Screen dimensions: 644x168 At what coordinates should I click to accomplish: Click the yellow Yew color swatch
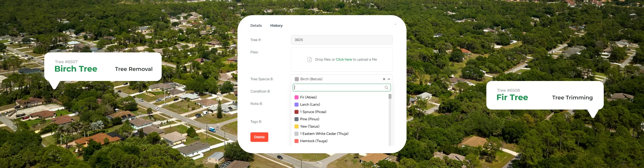pos(297,127)
